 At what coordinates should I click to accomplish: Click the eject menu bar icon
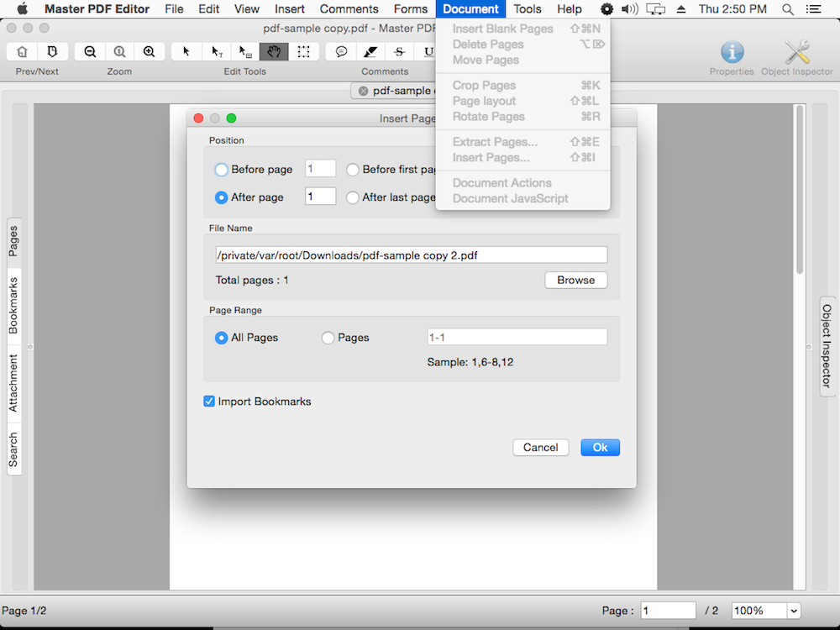click(x=681, y=9)
